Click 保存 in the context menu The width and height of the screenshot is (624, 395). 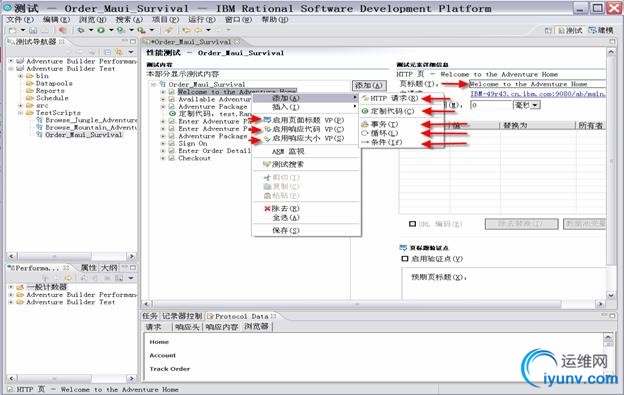point(285,231)
